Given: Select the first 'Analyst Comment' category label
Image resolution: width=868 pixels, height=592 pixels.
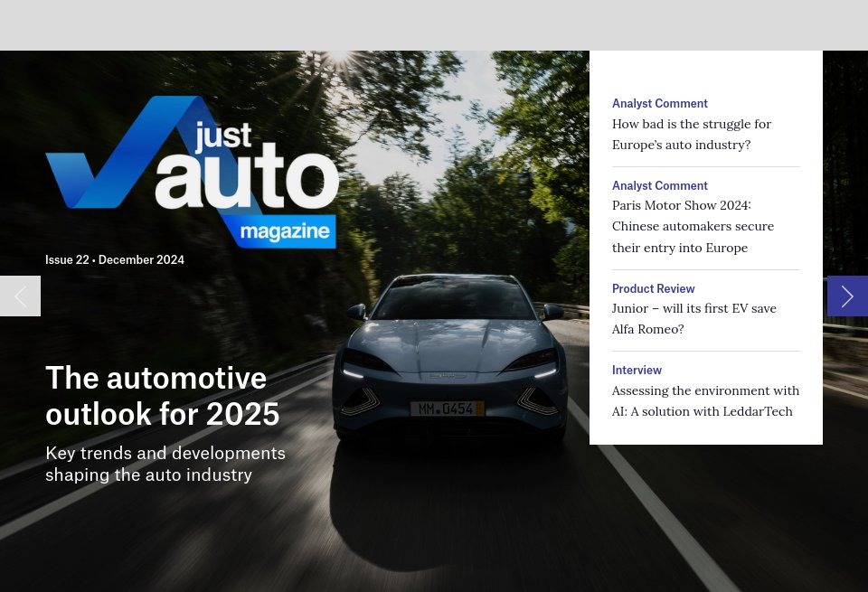Looking at the screenshot, I should coord(659,103).
